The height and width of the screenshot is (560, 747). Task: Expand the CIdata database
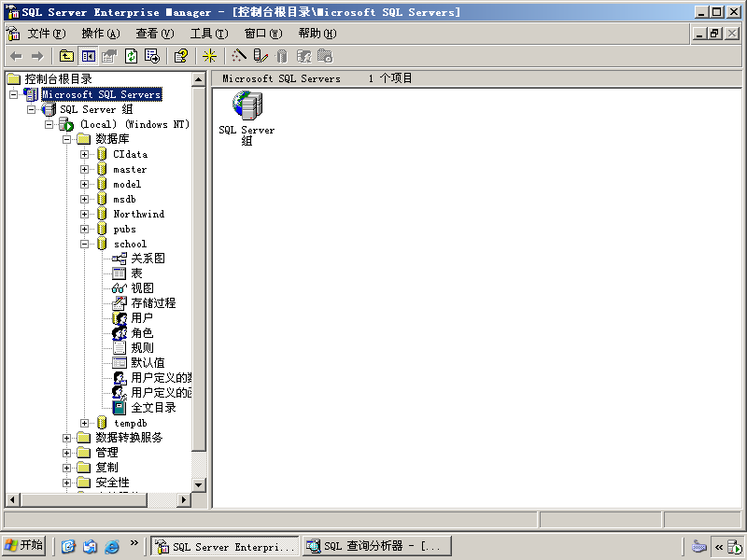[84, 154]
